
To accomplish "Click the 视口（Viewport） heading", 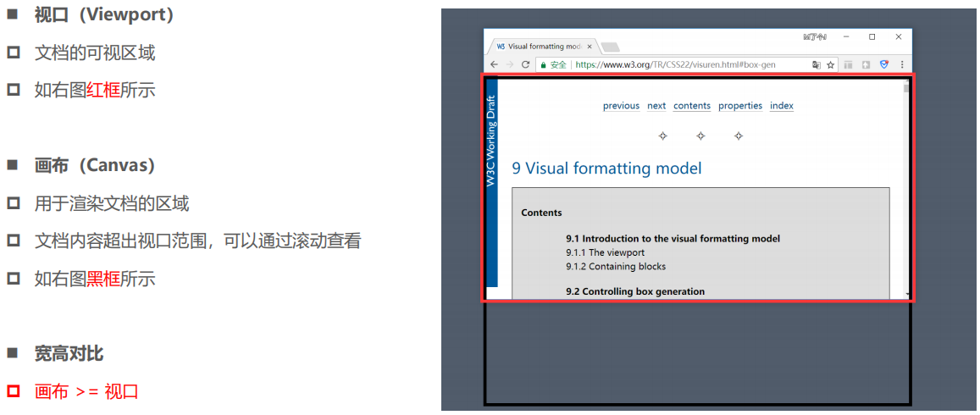I will point(104,15).
